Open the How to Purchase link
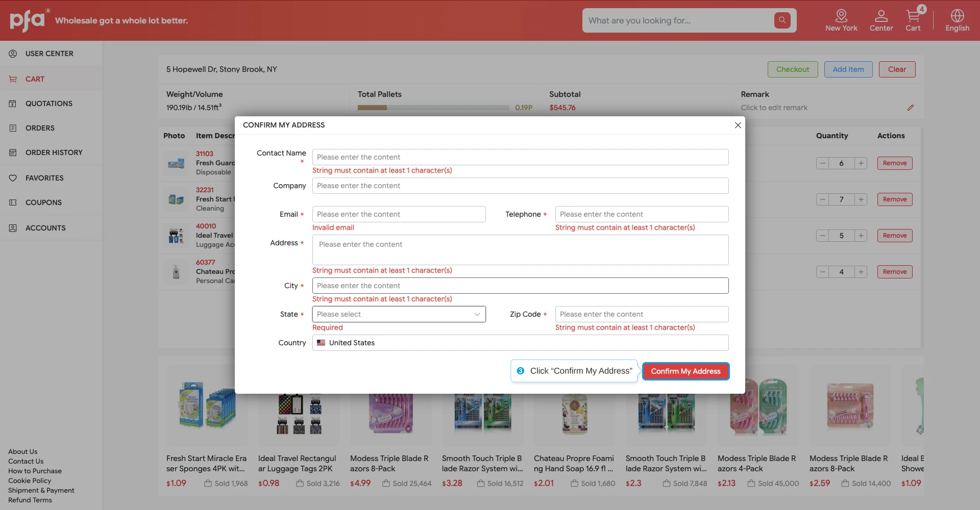The width and height of the screenshot is (980, 510). (x=35, y=471)
